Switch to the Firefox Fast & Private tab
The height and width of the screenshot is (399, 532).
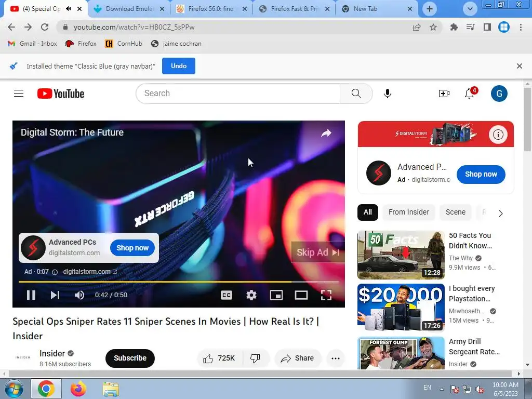click(294, 9)
